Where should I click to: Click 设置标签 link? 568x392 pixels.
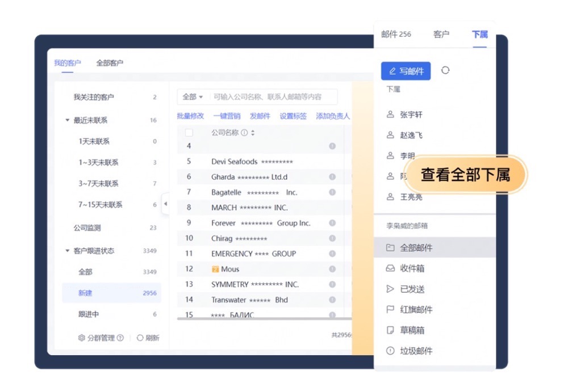tap(293, 116)
